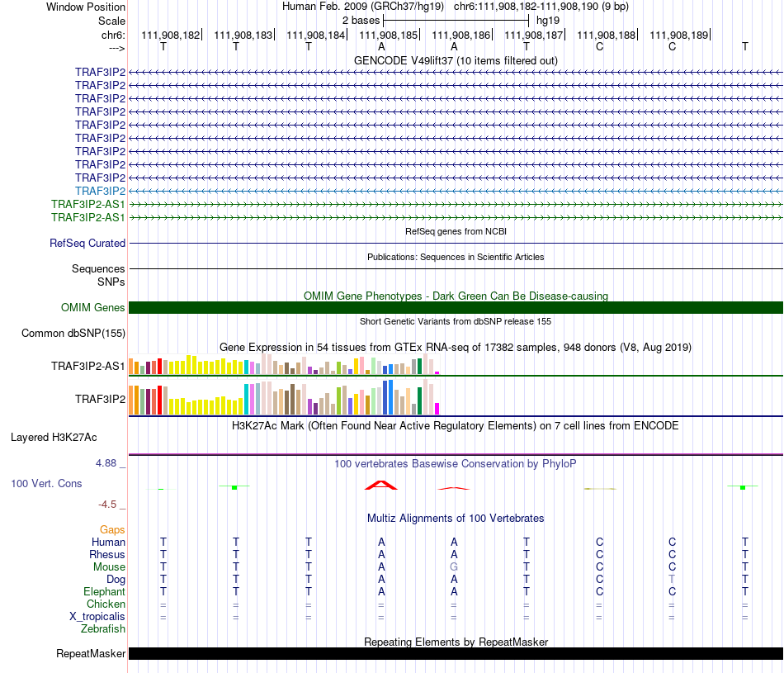
Task: Click the Sequences track label
Action: (x=98, y=268)
